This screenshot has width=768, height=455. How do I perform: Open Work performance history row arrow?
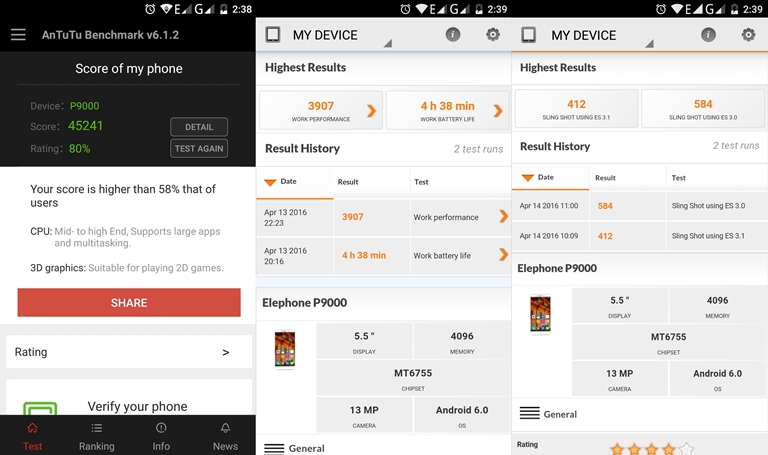504,216
